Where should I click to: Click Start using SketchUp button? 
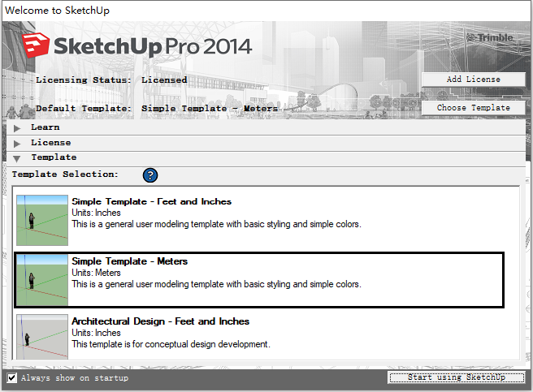[x=456, y=377]
